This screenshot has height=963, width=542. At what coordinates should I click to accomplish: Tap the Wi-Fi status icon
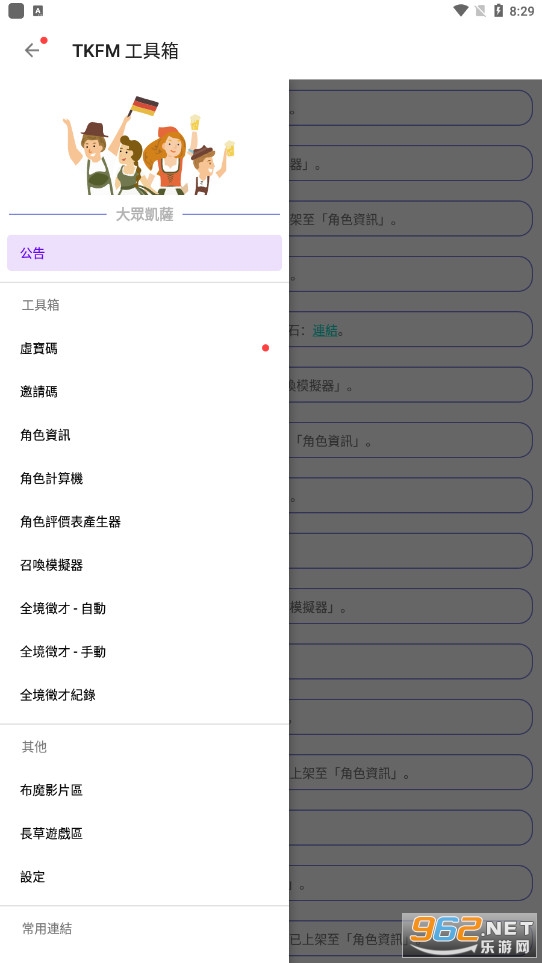[x=460, y=10]
